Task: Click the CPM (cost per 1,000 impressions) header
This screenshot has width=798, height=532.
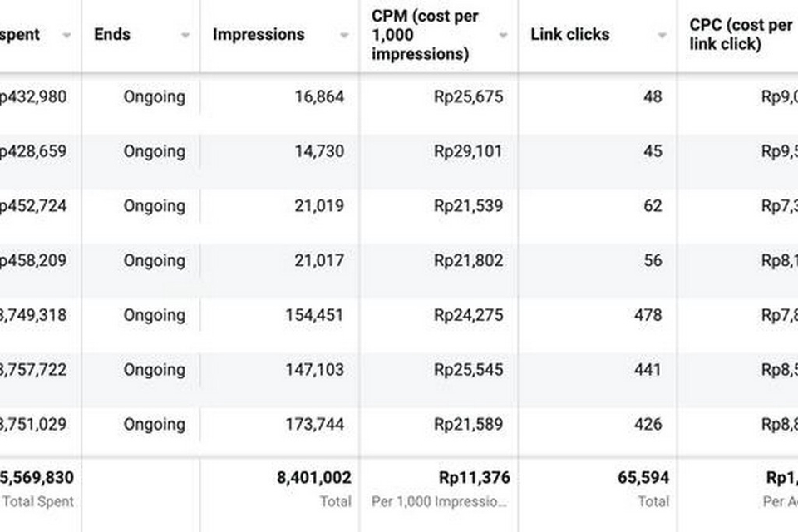Action: (426, 35)
